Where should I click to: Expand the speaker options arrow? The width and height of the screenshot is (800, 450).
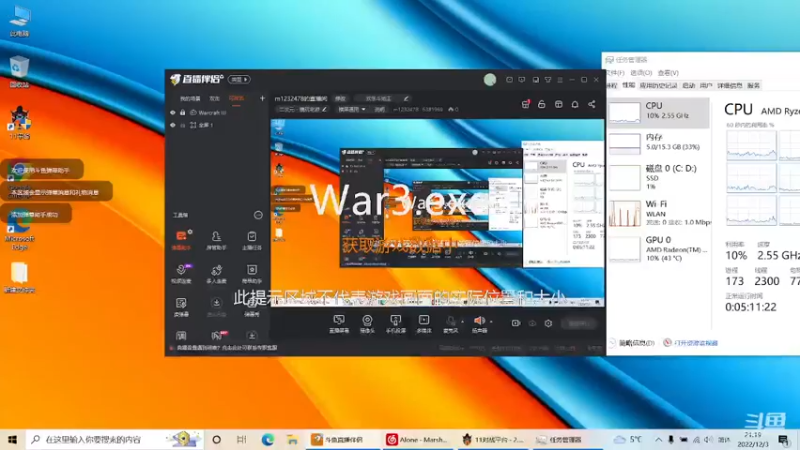point(491,321)
